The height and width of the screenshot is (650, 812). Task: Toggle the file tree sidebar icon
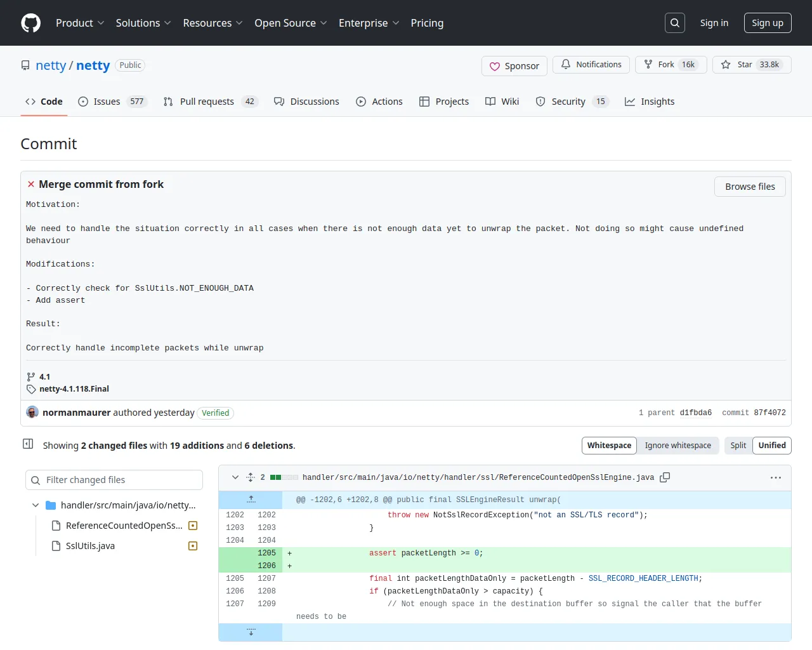point(28,444)
